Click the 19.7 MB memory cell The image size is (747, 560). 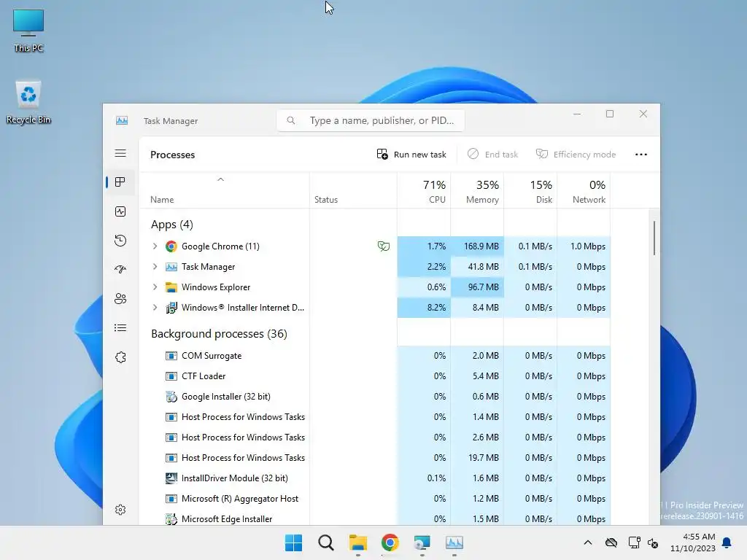477,458
